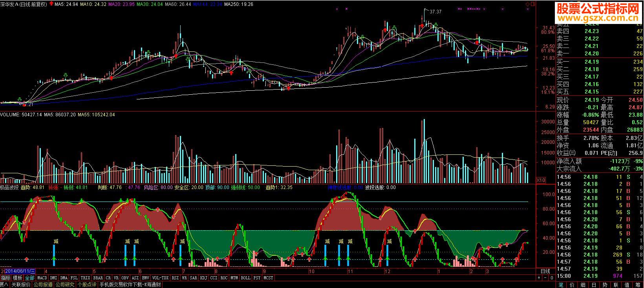Click the VOLUME: 50427.14 label
Viewport: 644px width, 288px height.
point(20,115)
